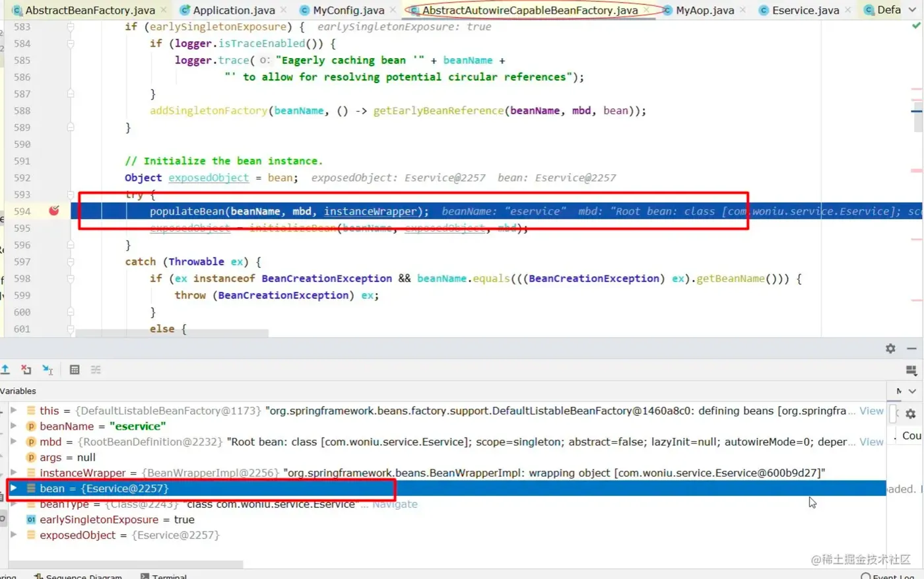The height and width of the screenshot is (579, 924).
Task: Collapse code fold at line 584
Action: (x=71, y=44)
